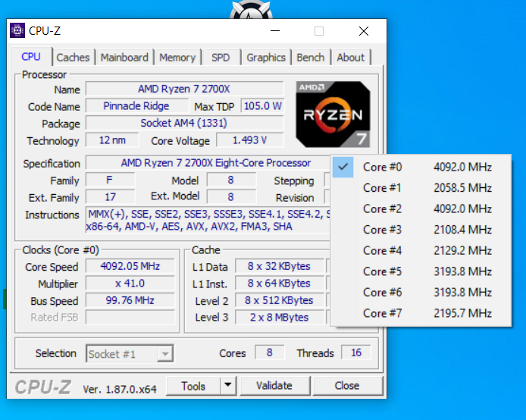Click the CPU-Z app icon in title bar
The width and height of the screenshot is (526, 420).
17,31
